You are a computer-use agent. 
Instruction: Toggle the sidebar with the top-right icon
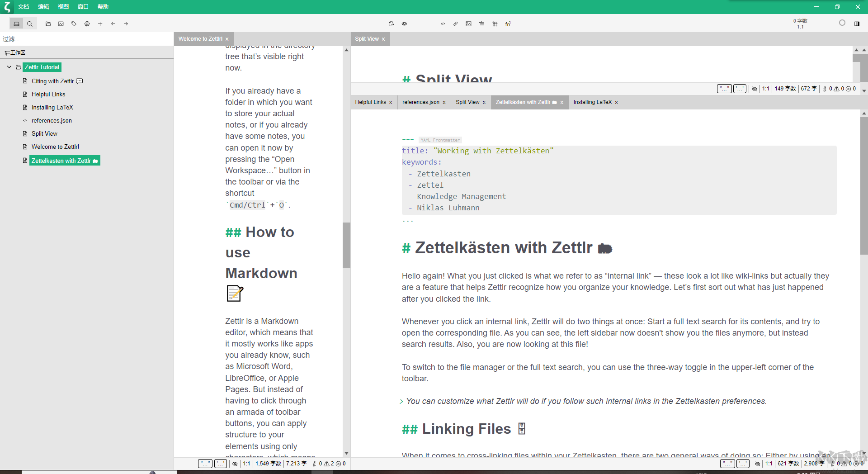(857, 24)
